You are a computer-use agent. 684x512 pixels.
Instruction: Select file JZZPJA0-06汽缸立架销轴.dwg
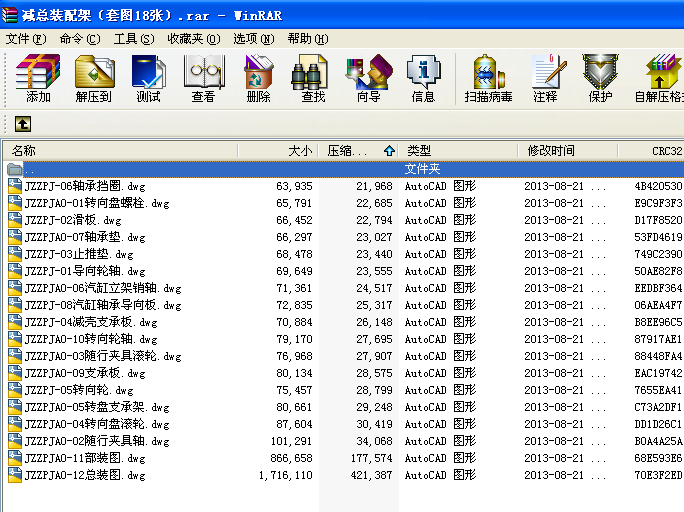(103, 288)
